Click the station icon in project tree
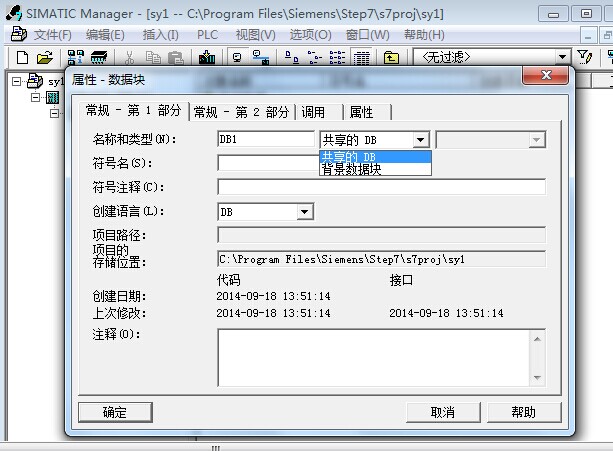Image resolution: width=613 pixels, height=451 pixels. [52, 97]
